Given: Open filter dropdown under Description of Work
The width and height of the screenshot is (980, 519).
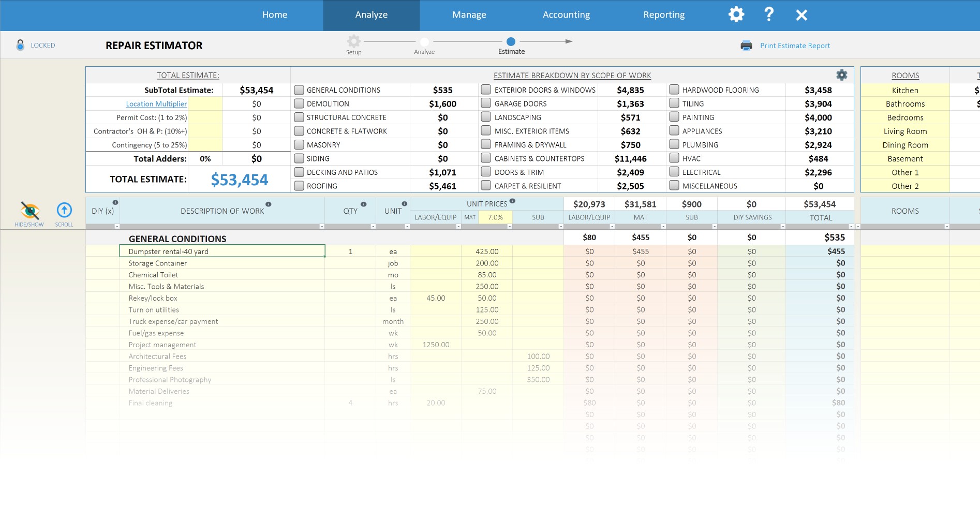Looking at the screenshot, I should pos(322,227).
